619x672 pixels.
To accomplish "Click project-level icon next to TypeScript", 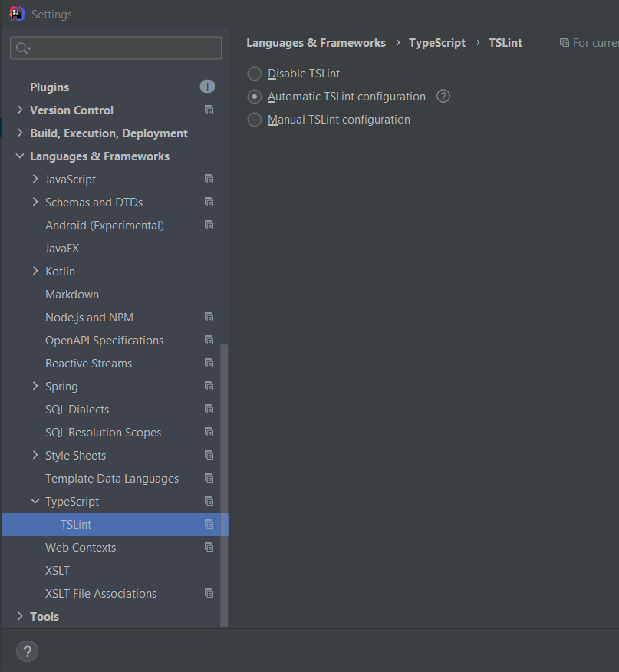I will [x=209, y=502].
